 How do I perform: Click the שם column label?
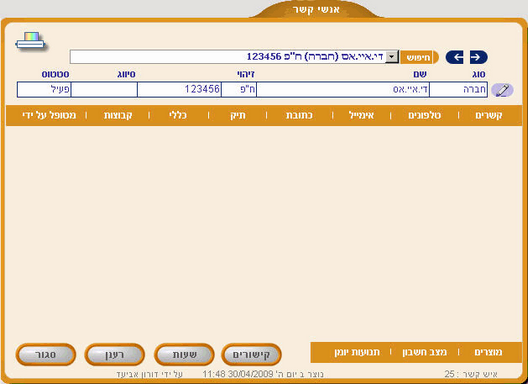420,74
